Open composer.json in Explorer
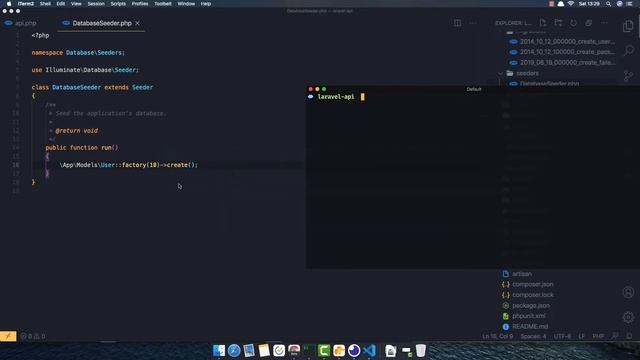This screenshot has height=360, width=640. click(x=533, y=284)
